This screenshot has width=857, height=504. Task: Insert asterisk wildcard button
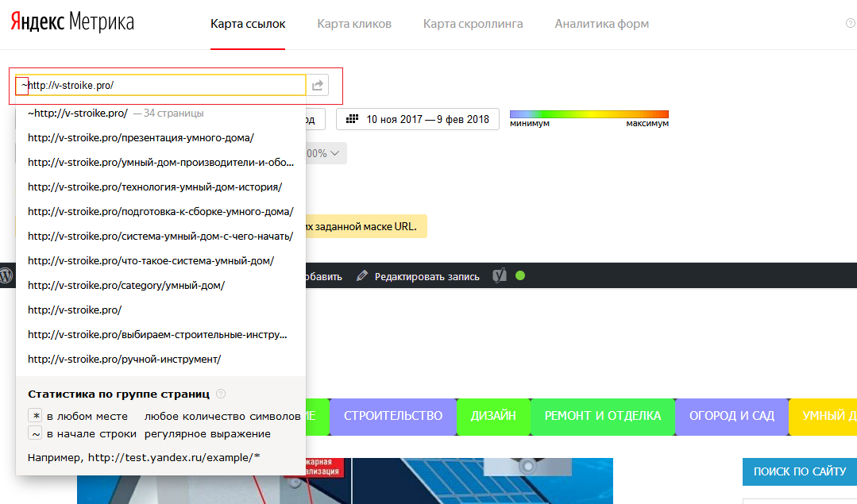tap(35, 416)
